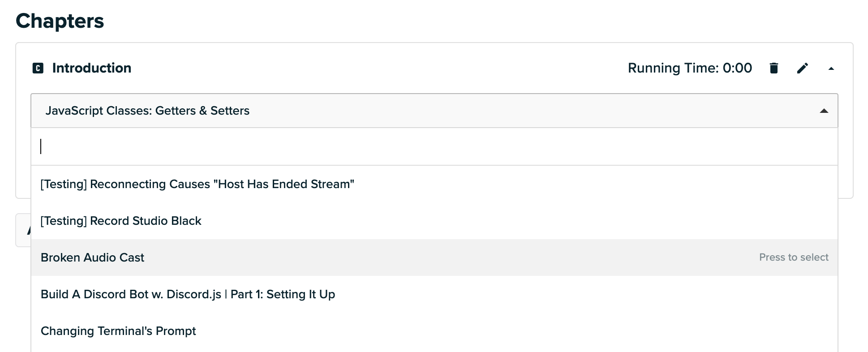Edit the Introduction chapter with pencil icon
This screenshot has width=868, height=352.
[x=802, y=68]
